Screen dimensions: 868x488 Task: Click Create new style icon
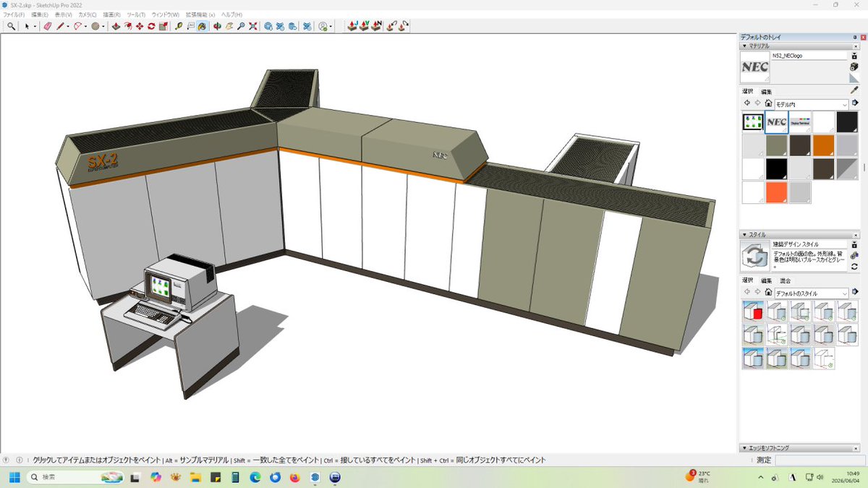tap(854, 255)
